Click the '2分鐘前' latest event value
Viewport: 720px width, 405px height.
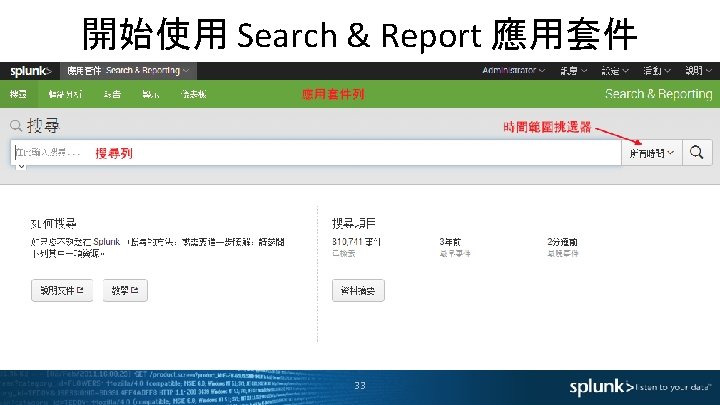pos(562,242)
